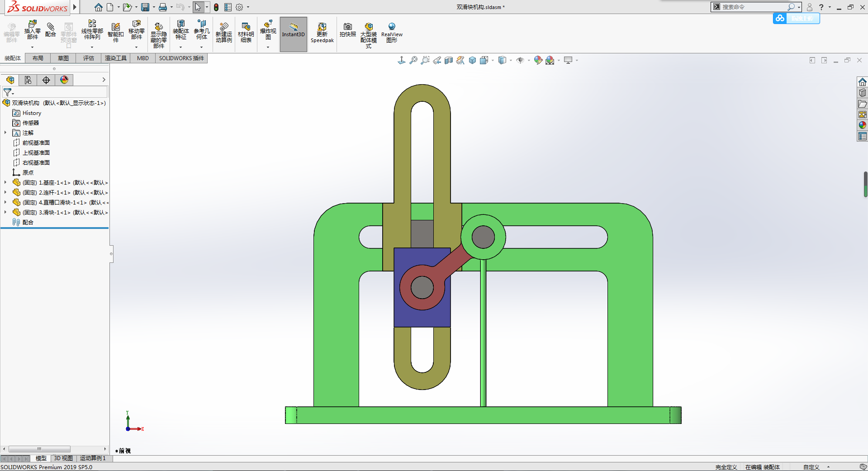Expand 4.直槽口滑块-1 component node
Screen dimensions: 868x471
coord(5,202)
